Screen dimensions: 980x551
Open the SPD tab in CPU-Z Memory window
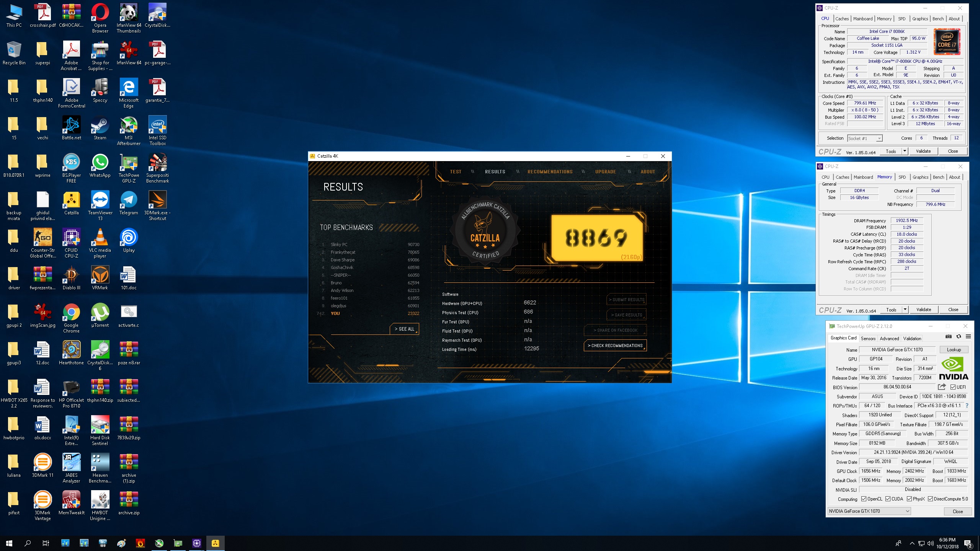click(902, 177)
